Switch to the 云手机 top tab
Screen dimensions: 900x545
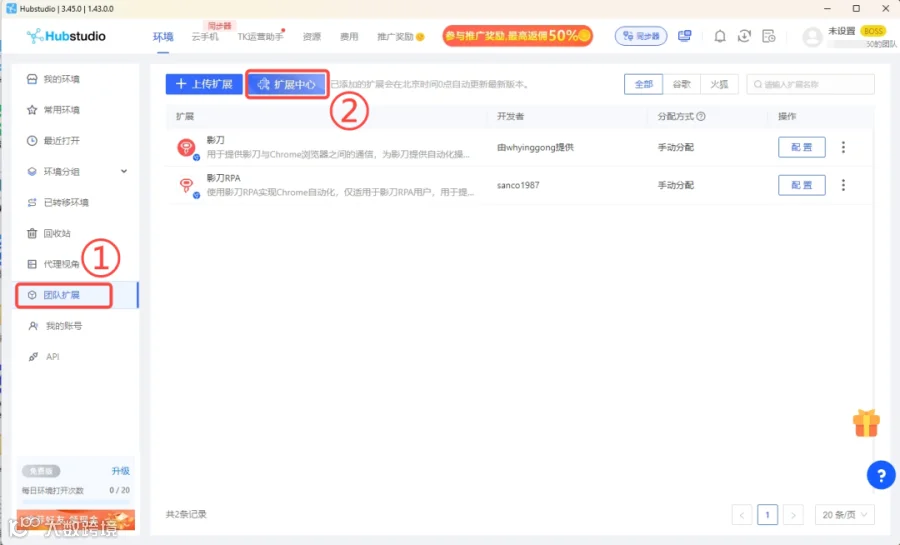pyautogui.click(x=205, y=37)
